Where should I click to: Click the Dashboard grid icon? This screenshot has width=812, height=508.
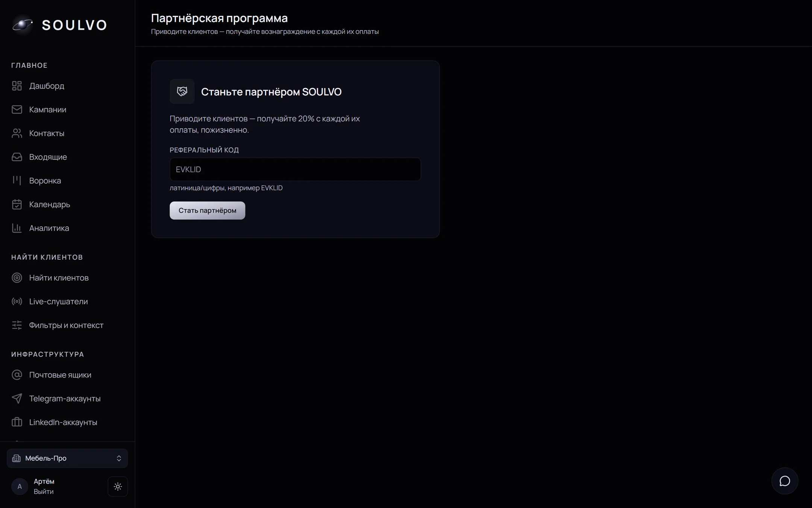pyautogui.click(x=17, y=86)
